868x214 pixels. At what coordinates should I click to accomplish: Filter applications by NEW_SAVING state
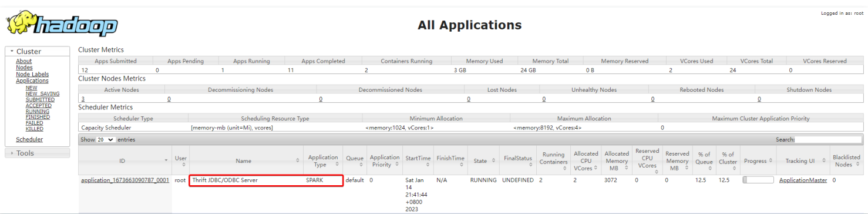coord(42,93)
